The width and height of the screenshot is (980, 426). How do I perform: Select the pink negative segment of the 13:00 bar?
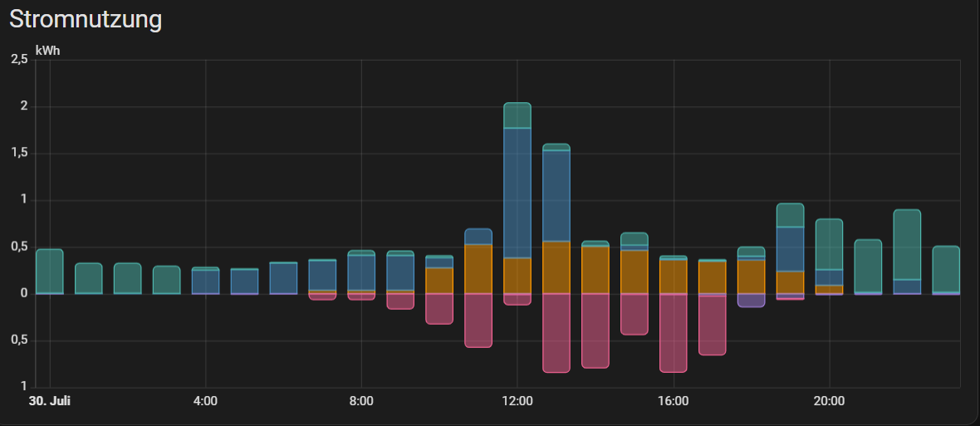click(556, 333)
